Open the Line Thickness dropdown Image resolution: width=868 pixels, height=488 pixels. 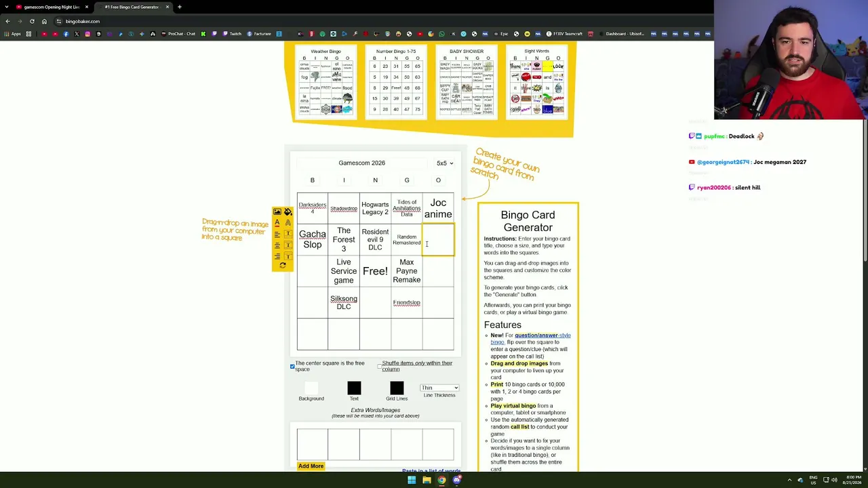[439, 388]
